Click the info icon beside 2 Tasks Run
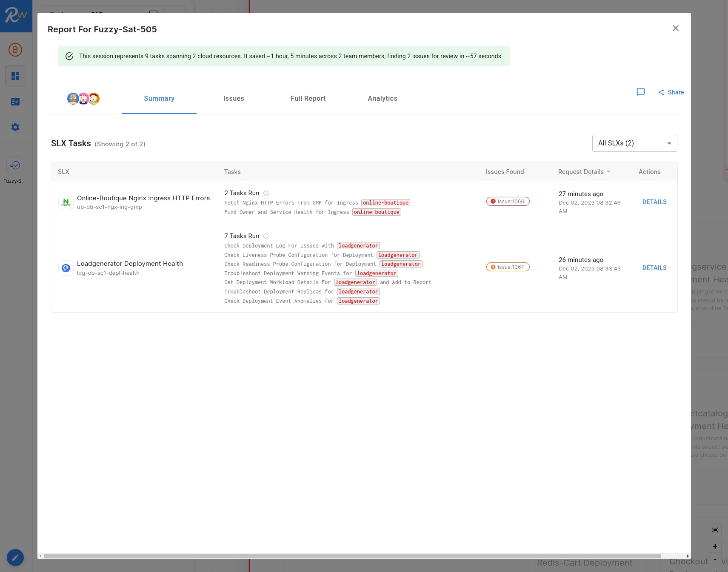728x572 pixels. 266,193
